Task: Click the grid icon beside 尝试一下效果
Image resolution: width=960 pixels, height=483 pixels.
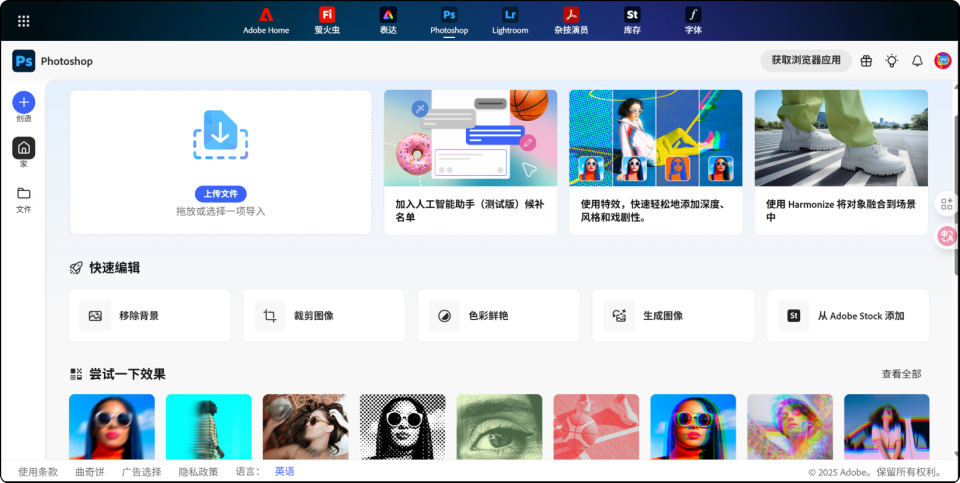Action: [76, 374]
